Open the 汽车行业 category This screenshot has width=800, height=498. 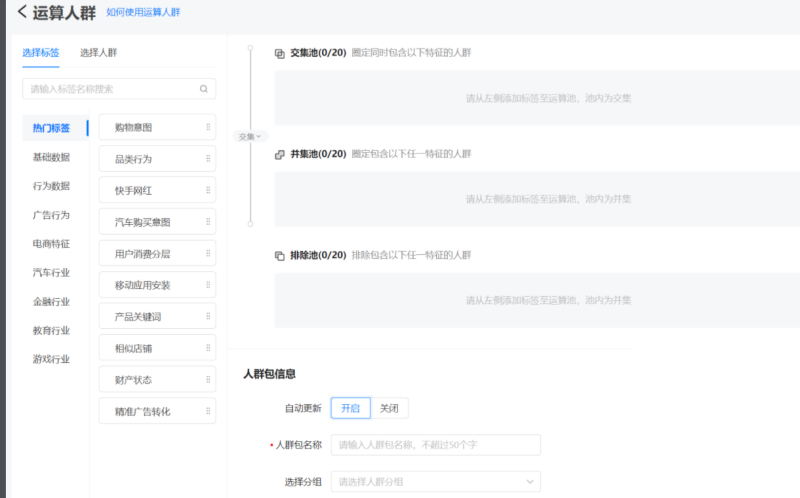[x=51, y=272]
